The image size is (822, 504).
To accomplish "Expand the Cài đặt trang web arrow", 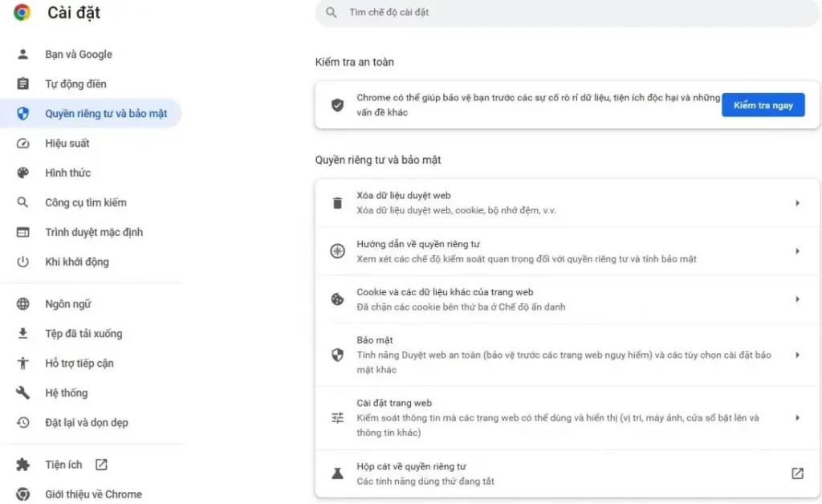I will coord(797,417).
